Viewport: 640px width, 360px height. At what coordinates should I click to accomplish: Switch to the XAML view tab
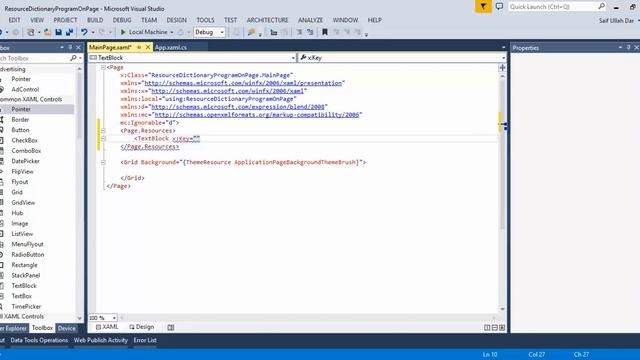(107, 327)
